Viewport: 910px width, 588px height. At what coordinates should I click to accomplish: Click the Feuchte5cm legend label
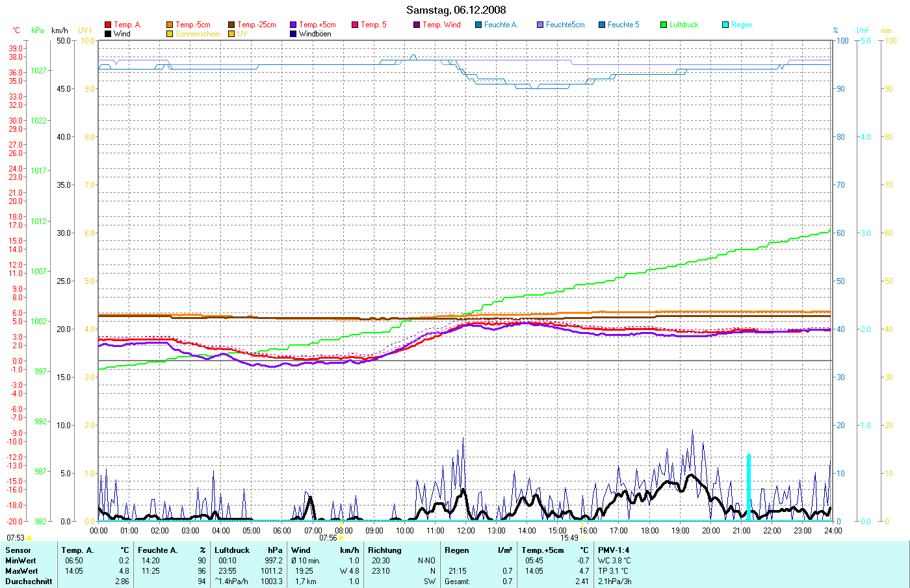click(565, 25)
